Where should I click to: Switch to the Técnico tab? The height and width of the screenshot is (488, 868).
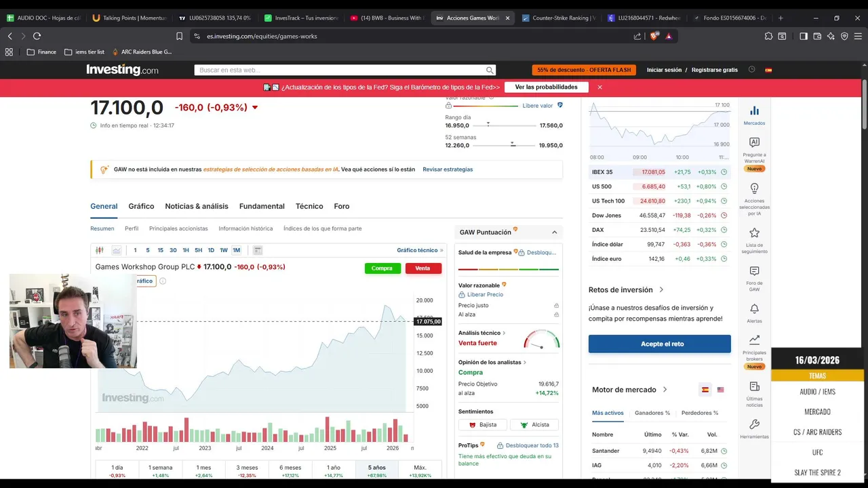(x=309, y=206)
